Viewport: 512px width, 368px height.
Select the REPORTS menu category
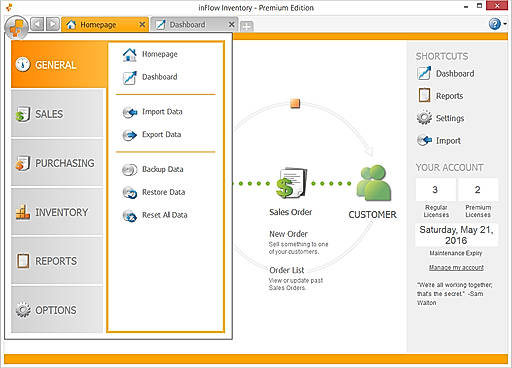(57, 261)
